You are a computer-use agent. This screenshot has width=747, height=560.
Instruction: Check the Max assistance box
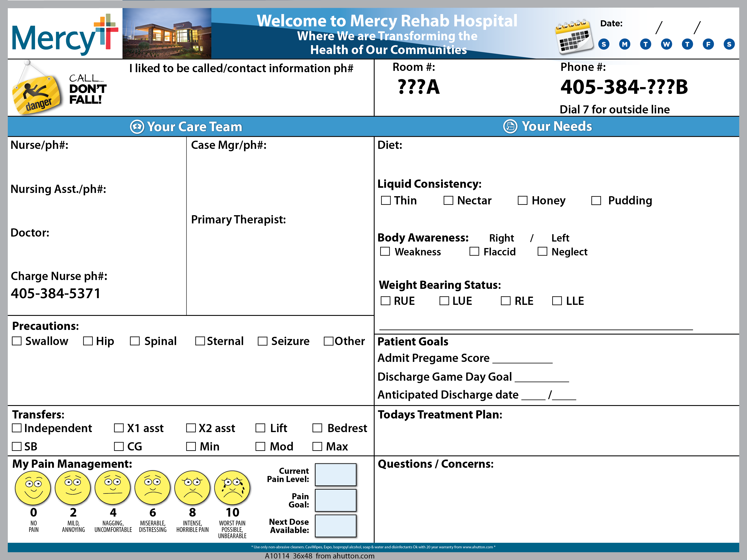(x=317, y=446)
